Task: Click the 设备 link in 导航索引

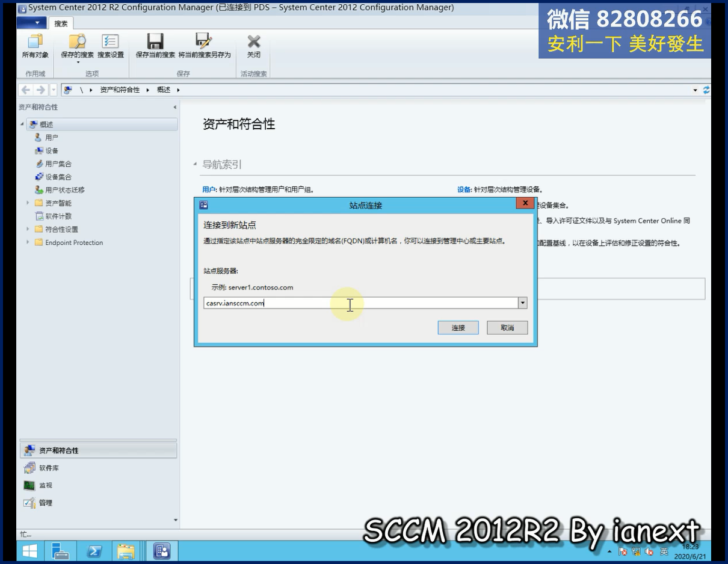Action: click(x=463, y=189)
